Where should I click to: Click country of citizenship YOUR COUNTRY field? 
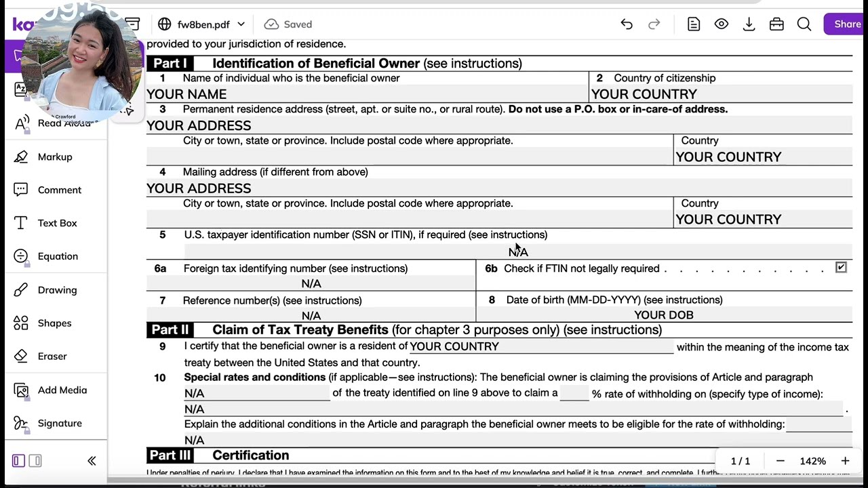coord(721,94)
